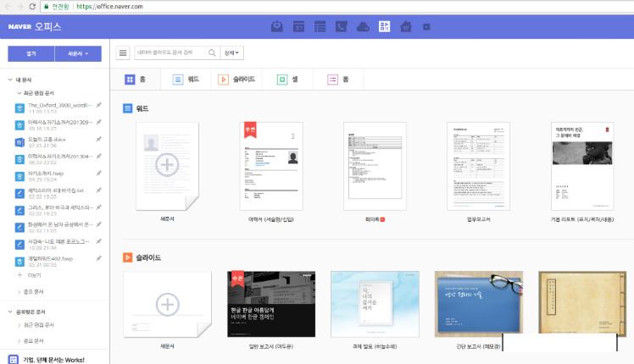Screen dimensions: 634x364
Task: Pin The_Oxford_3000 document using pin icon
Action: point(98,105)
